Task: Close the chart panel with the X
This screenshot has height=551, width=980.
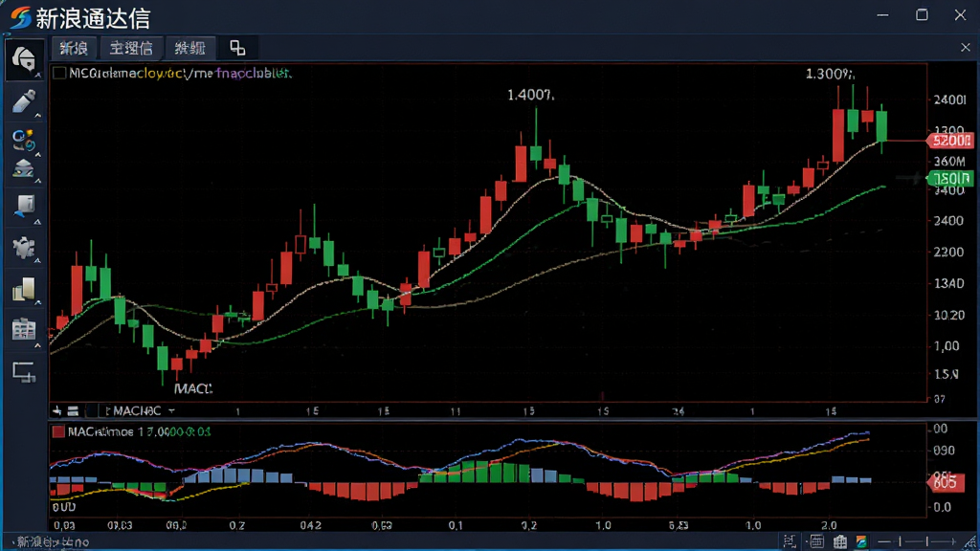Action: [965, 48]
